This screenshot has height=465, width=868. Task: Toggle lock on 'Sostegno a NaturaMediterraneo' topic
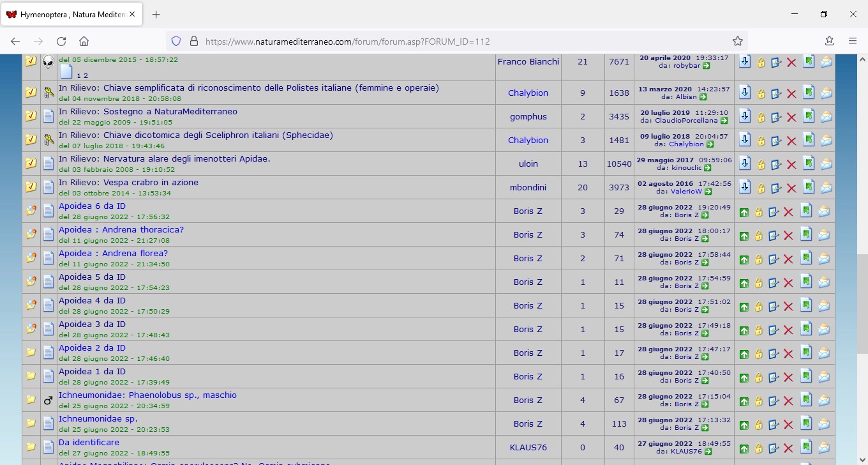coord(761,117)
